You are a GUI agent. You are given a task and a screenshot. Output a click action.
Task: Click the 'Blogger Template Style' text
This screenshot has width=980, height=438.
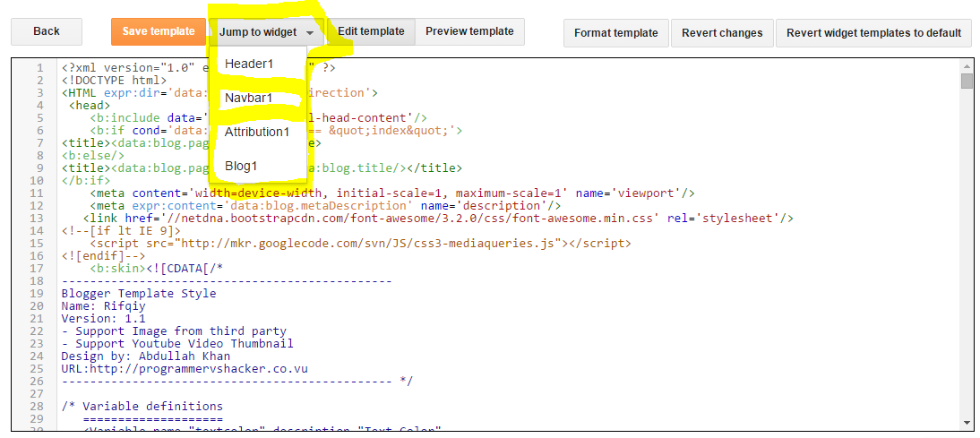tap(139, 293)
